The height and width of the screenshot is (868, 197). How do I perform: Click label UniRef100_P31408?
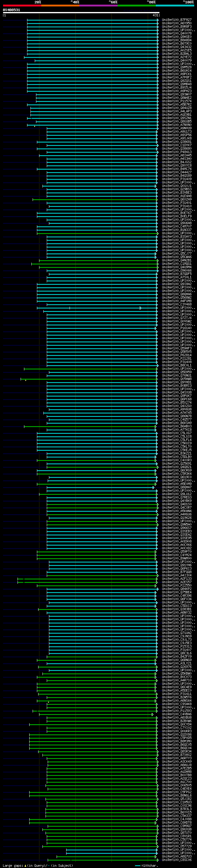pyautogui.click(x=177, y=362)
